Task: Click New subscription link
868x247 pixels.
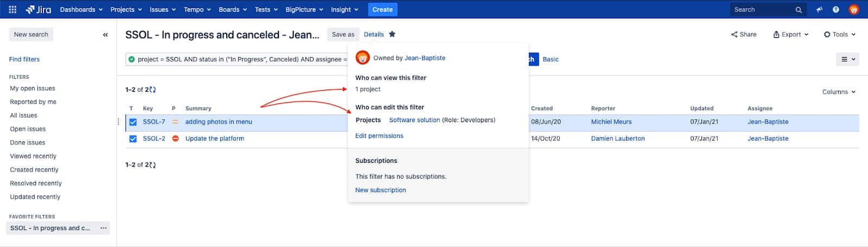Action: 380,190
